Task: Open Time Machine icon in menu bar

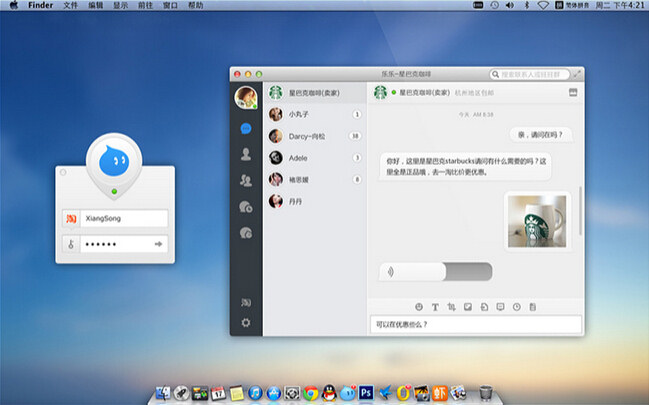Action: [x=494, y=5]
